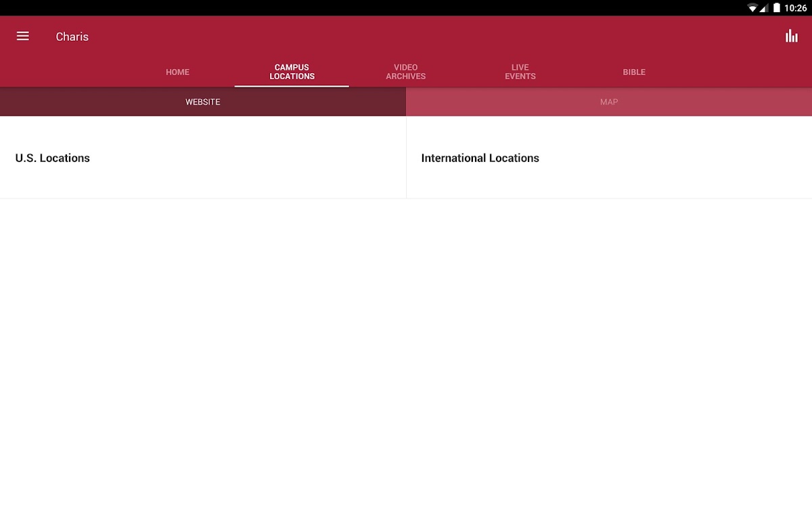Open the Bible tab
812x508 pixels.
(x=634, y=72)
